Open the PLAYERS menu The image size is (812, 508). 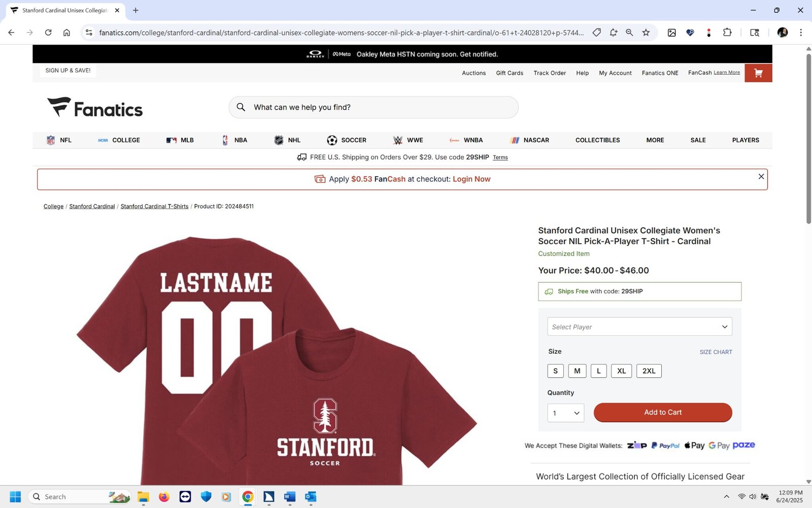746,140
